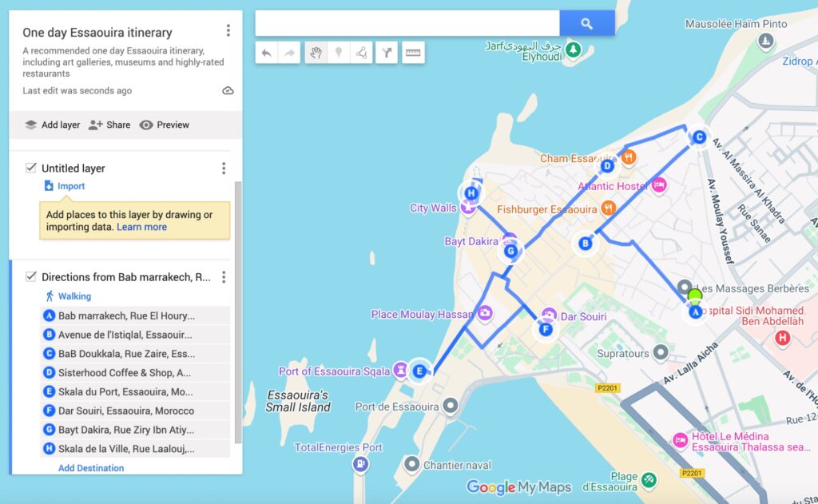Viewport: 818px width, 504px height.
Task: Click the left panel vertical scrollbar
Action: click(x=238, y=312)
